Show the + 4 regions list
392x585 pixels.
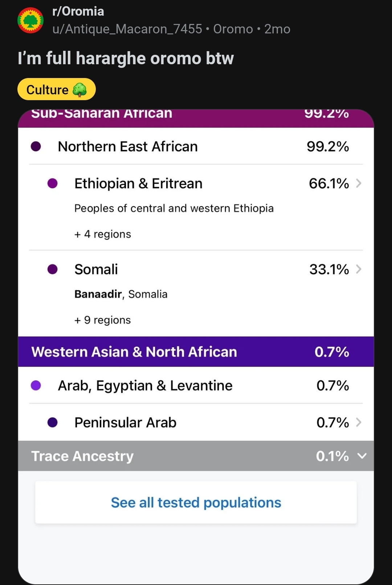(x=103, y=234)
